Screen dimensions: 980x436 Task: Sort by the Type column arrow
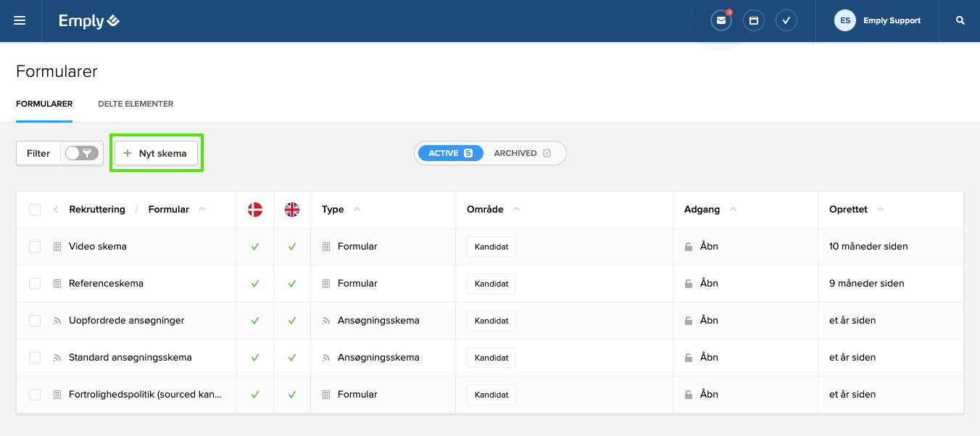[357, 210]
